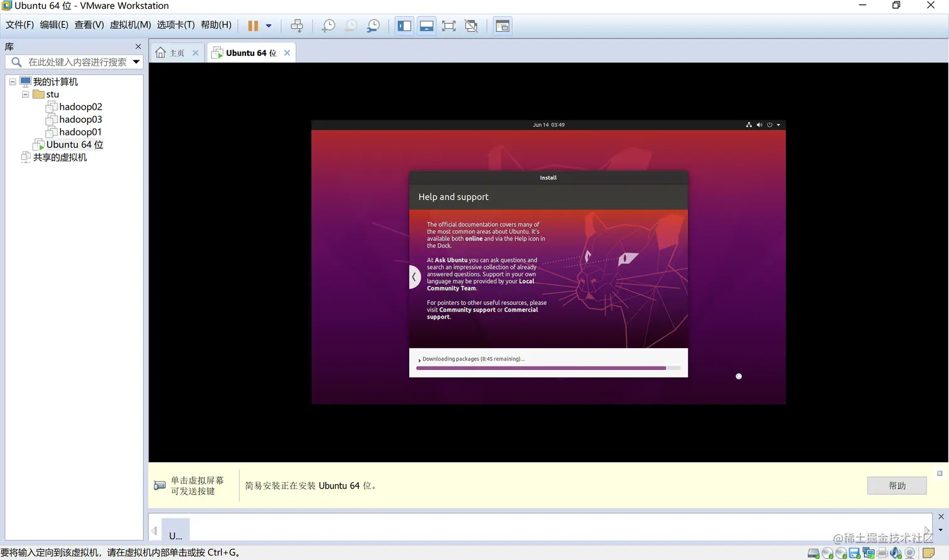Select 共享的虚拟机 in the library tree
This screenshot has width=949, height=560.
click(60, 157)
